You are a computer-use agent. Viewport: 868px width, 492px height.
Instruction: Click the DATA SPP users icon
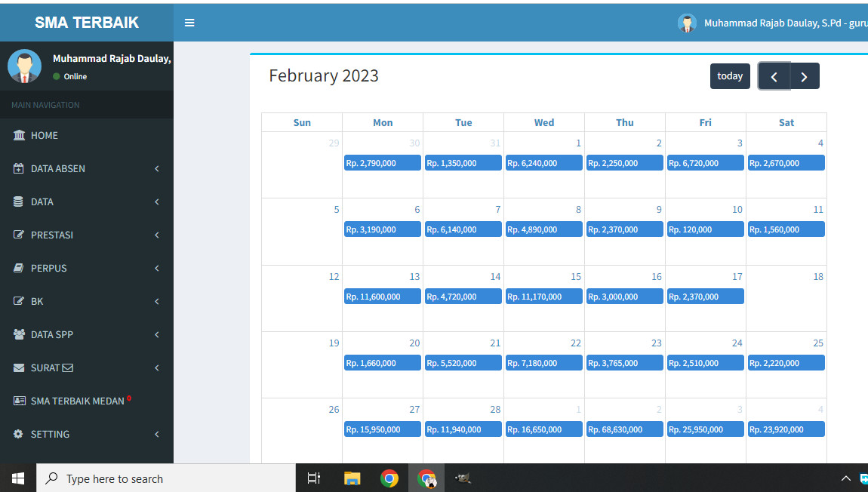click(x=19, y=334)
